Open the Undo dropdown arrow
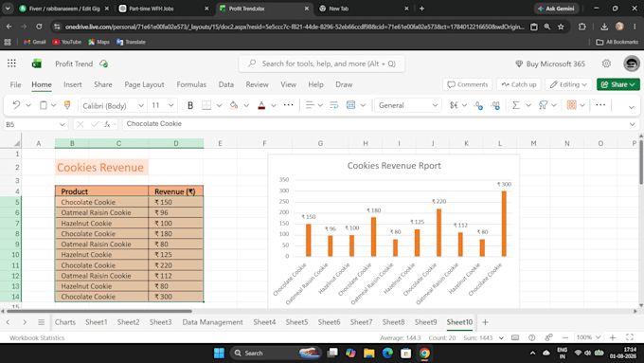Image resolution: width=644 pixels, height=363 pixels. pos(28,105)
